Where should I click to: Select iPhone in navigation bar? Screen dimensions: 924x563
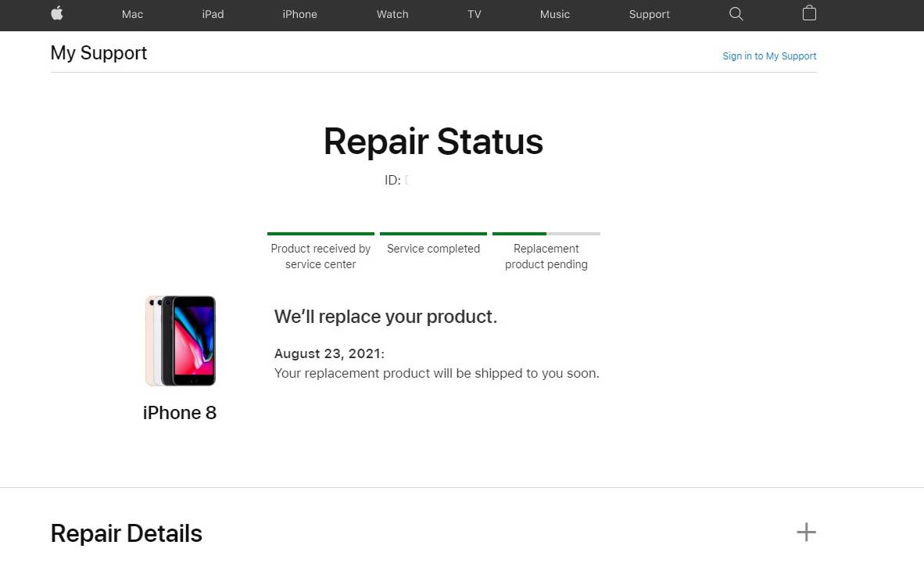[299, 14]
